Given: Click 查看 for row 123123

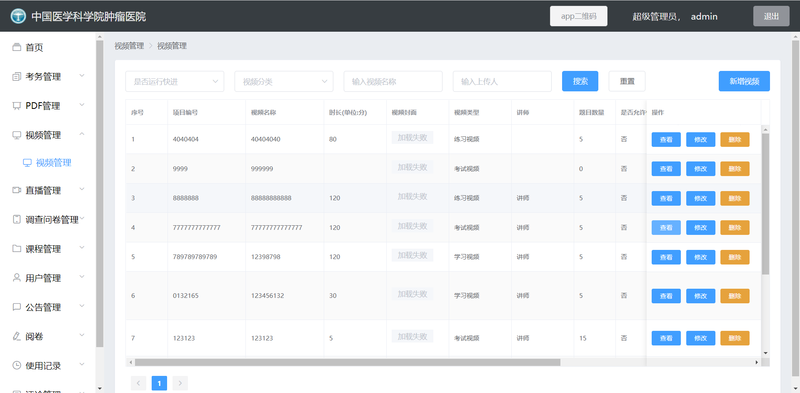Looking at the screenshot, I should click(666, 338).
